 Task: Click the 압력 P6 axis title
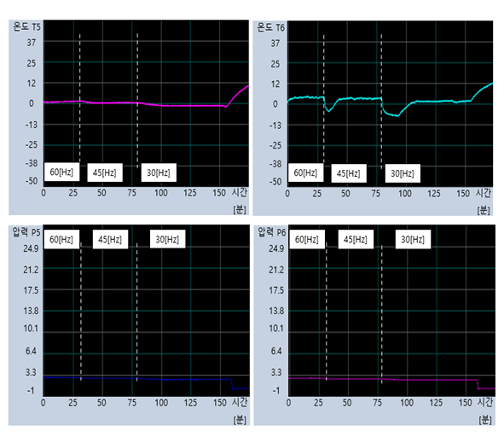pyautogui.click(x=271, y=231)
